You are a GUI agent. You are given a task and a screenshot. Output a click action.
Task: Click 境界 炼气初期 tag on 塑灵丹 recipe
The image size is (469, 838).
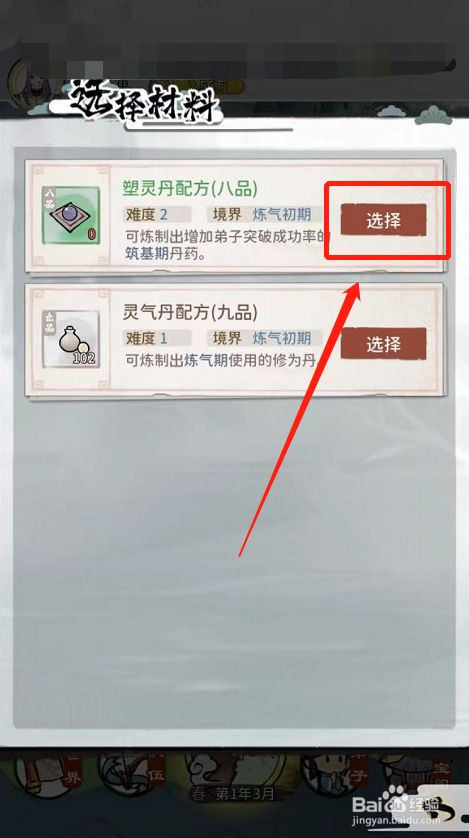265,215
